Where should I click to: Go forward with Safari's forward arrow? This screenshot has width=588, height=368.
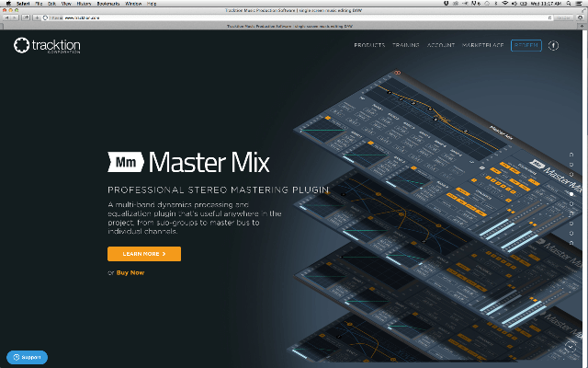tap(15, 17)
